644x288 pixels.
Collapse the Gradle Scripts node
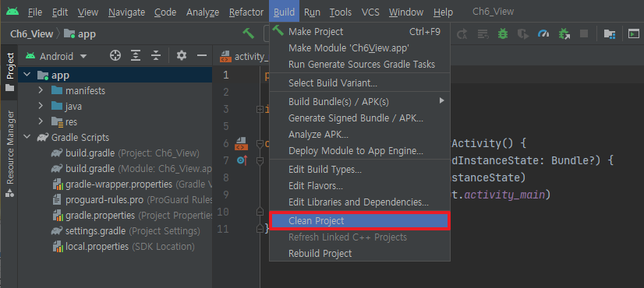tap(27, 137)
